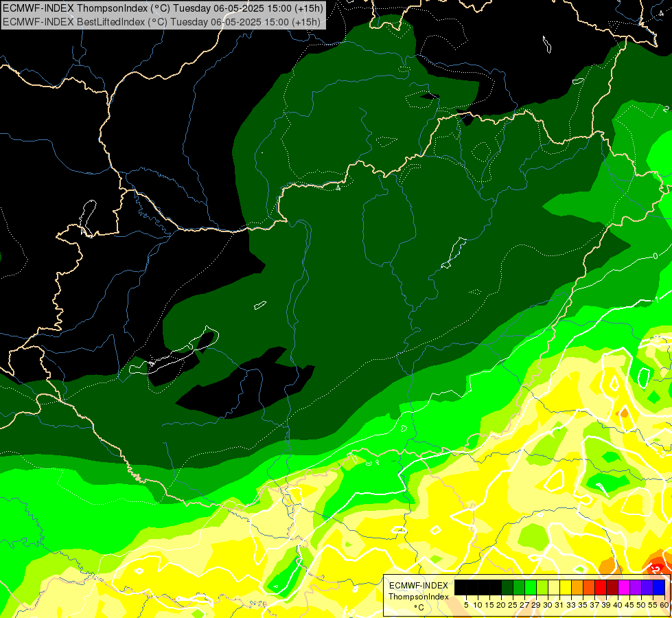Click the magenta 40–45 legend swatch
The width and height of the screenshot is (672, 618).
click(624, 587)
